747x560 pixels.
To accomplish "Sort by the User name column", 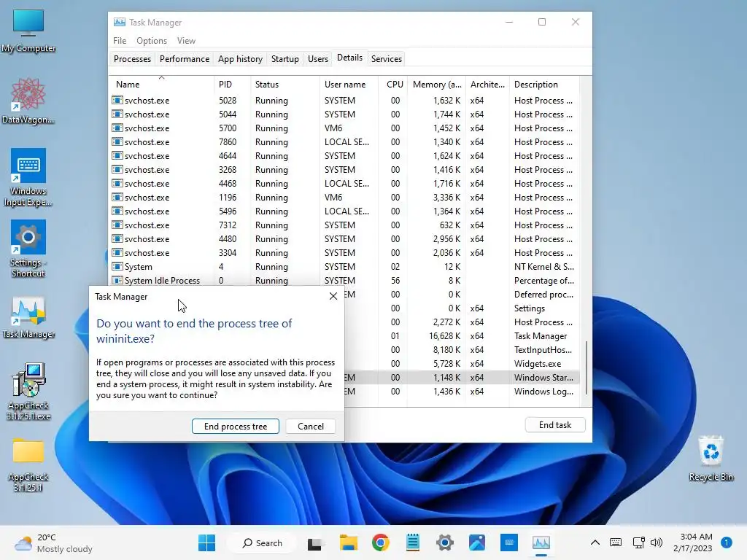I will (349, 85).
